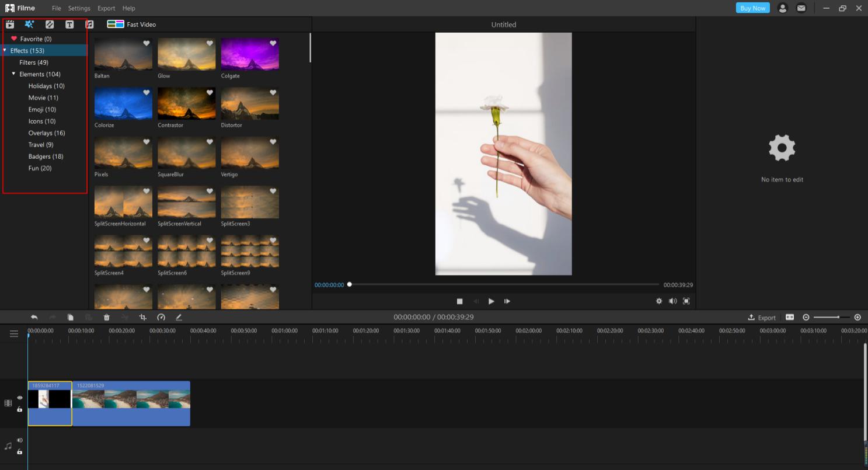Screen dimensions: 868x470
Task: Stop playback with the stop button
Action: click(459, 301)
